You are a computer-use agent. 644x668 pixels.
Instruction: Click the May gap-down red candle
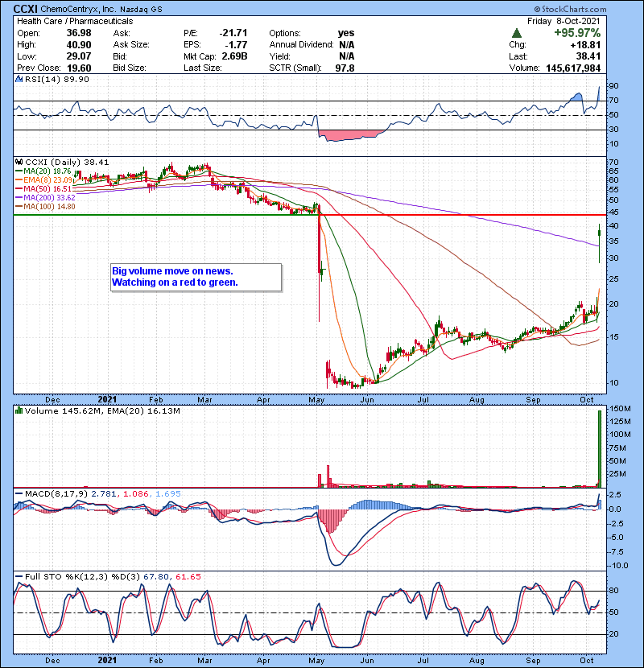(320, 264)
